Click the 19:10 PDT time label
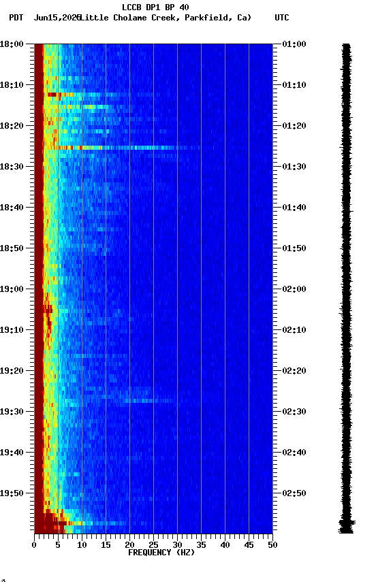Screen dimensions: 376x588 tap(12, 330)
